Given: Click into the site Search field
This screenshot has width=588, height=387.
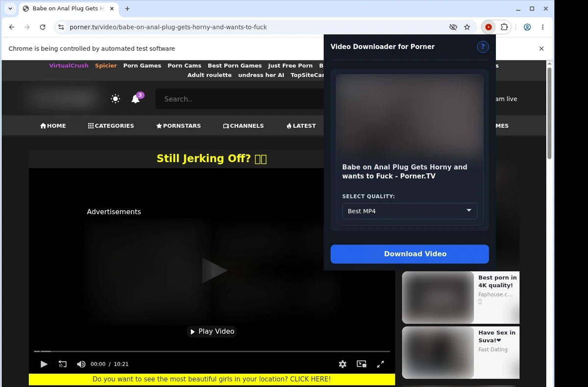Looking at the screenshot, I should pyautogui.click(x=240, y=99).
